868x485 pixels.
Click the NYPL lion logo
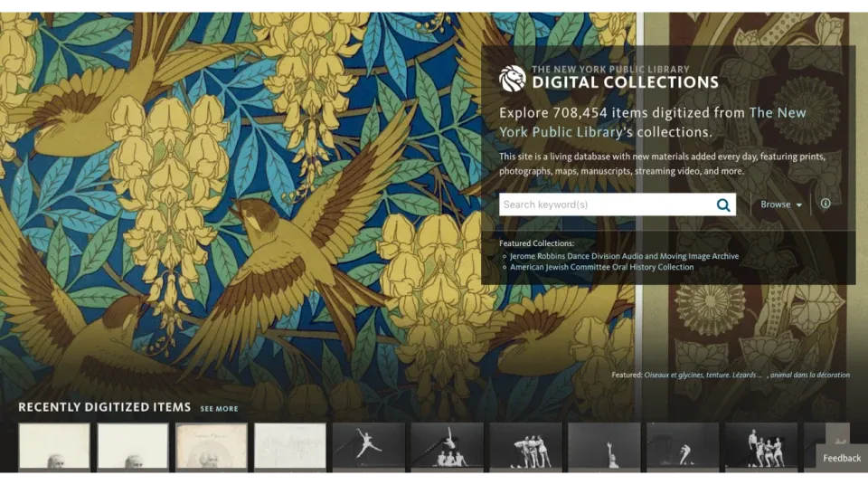coord(512,78)
